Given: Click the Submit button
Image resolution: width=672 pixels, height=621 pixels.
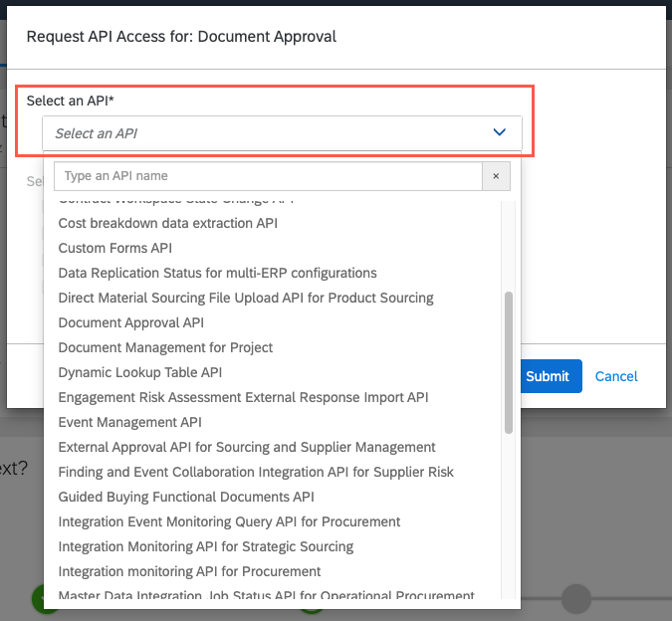Looking at the screenshot, I should [547, 376].
